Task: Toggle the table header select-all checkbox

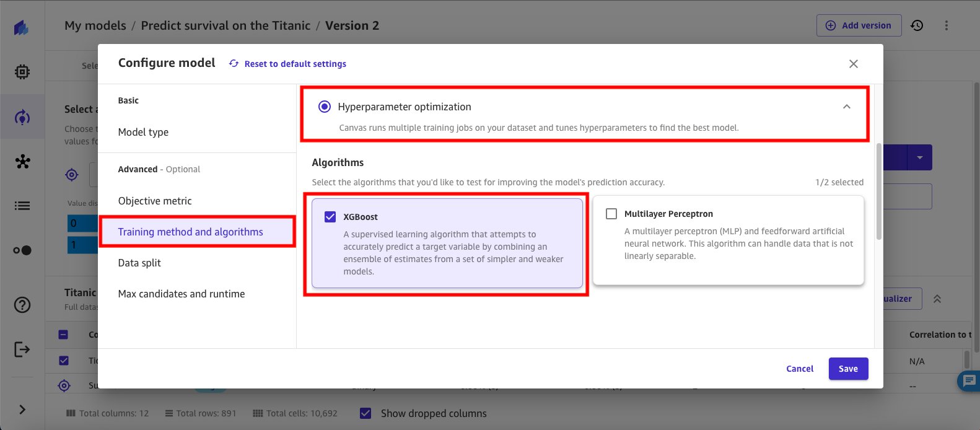Action: pos(63,335)
